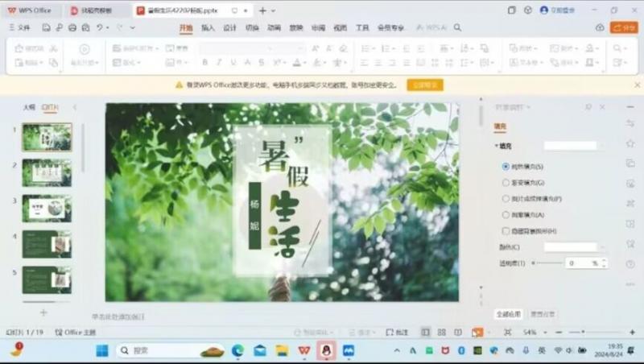Screen dimensions: 644x364
Task: Click the magnifier search icon beside WPS AI
Action: 457,27
